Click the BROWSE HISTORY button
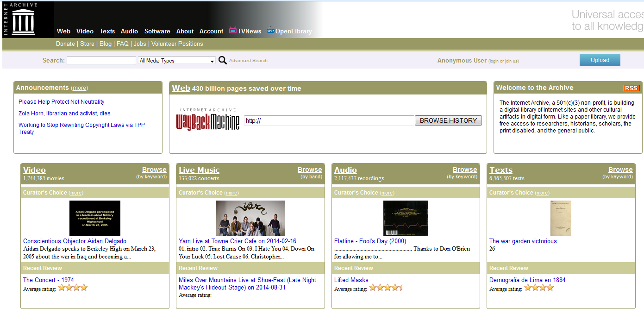The height and width of the screenshot is (321, 644). [x=448, y=120]
